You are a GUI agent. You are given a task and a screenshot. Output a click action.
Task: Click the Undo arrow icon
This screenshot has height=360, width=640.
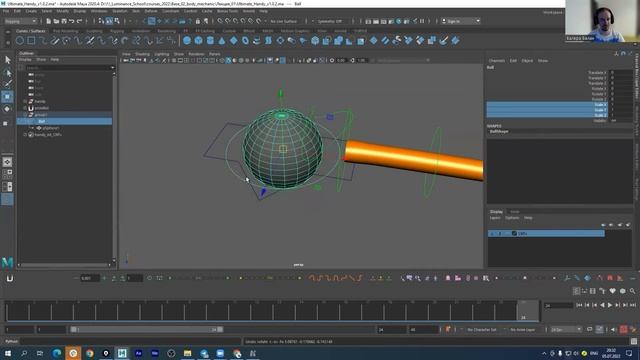click(72, 21)
